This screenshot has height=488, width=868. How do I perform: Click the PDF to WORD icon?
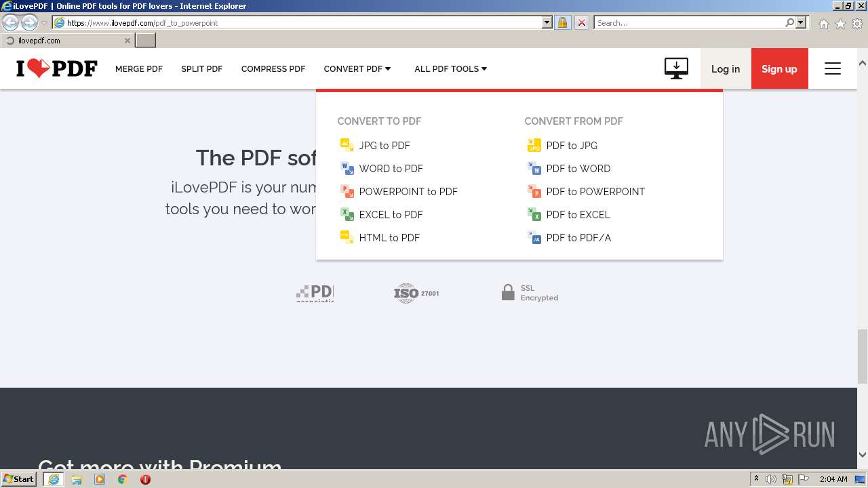[534, 168]
